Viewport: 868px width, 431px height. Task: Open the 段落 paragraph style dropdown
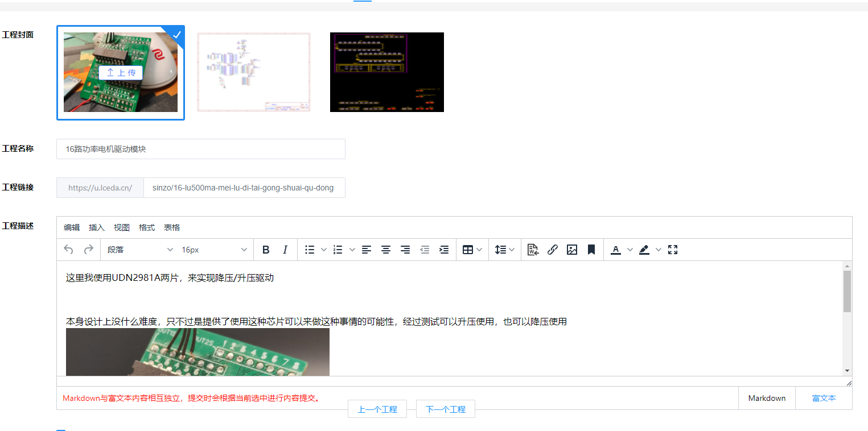(x=140, y=250)
